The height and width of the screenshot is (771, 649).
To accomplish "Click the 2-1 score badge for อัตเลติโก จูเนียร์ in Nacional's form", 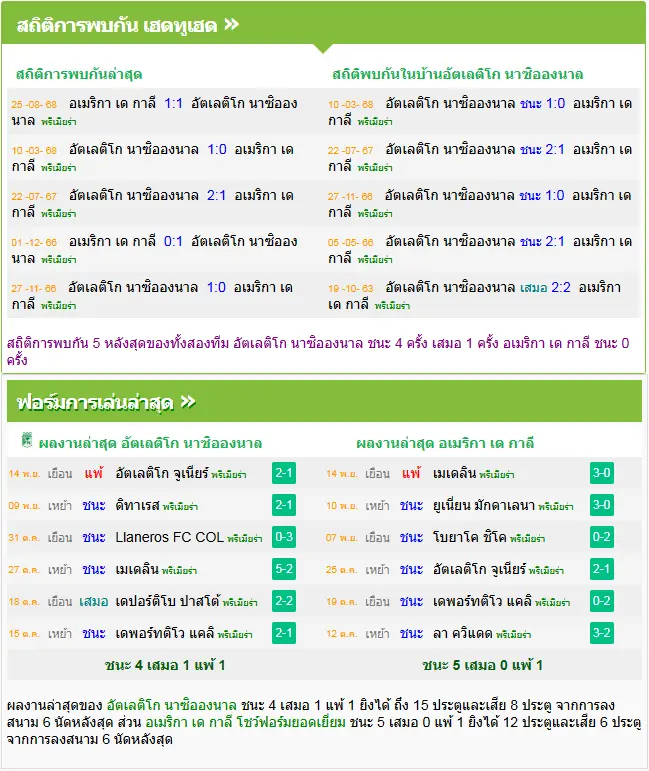I will coord(284,473).
